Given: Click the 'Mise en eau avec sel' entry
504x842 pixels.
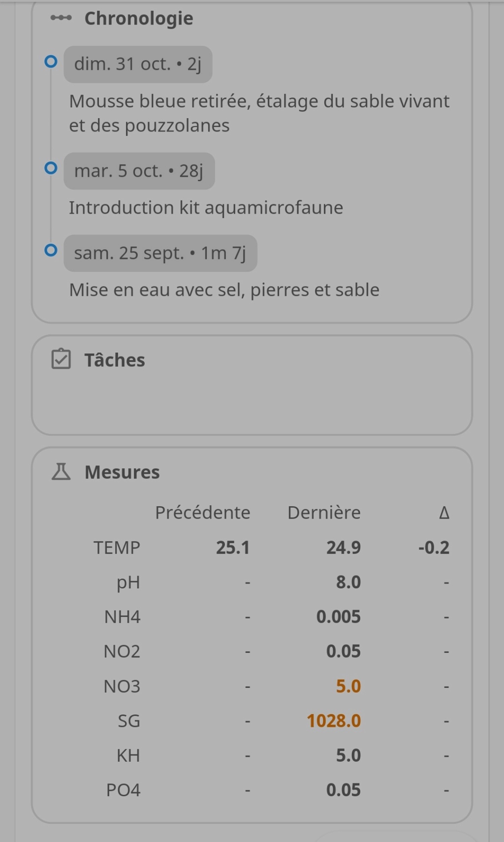Looking at the screenshot, I should 224,290.
